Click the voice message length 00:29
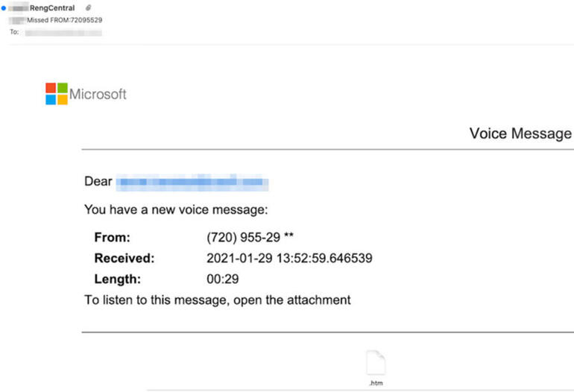 [x=223, y=279]
